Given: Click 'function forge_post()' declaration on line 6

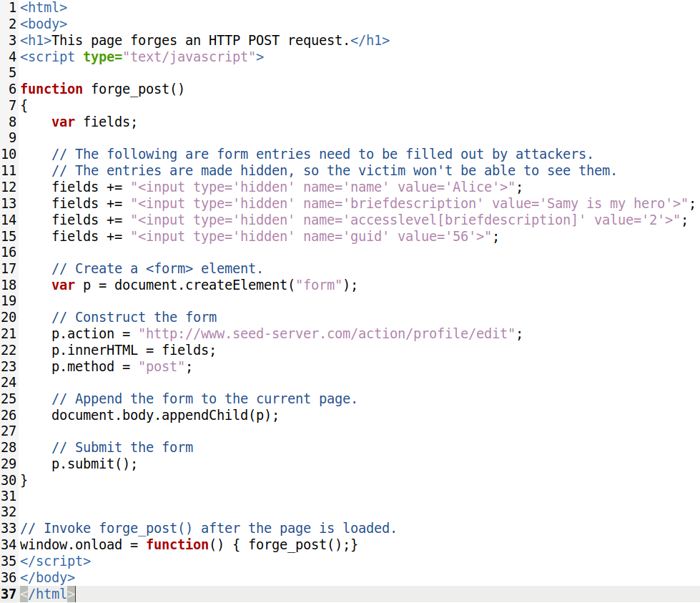Looking at the screenshot, I should (x=102, y=89).
